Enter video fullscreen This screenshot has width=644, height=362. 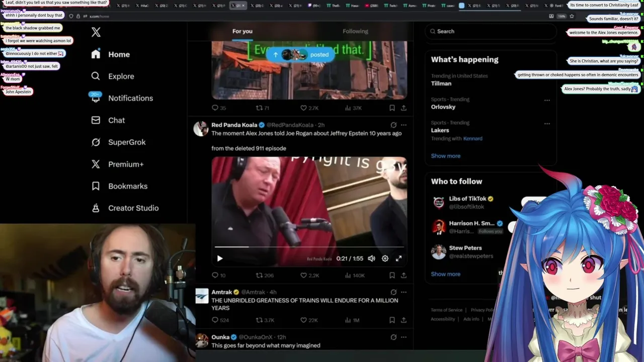(398, 258)
